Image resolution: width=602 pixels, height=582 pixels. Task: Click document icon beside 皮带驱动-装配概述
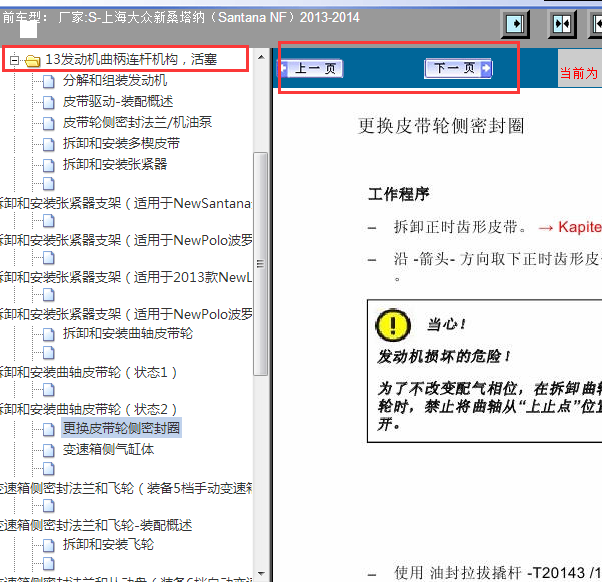(x=49, y=103)
